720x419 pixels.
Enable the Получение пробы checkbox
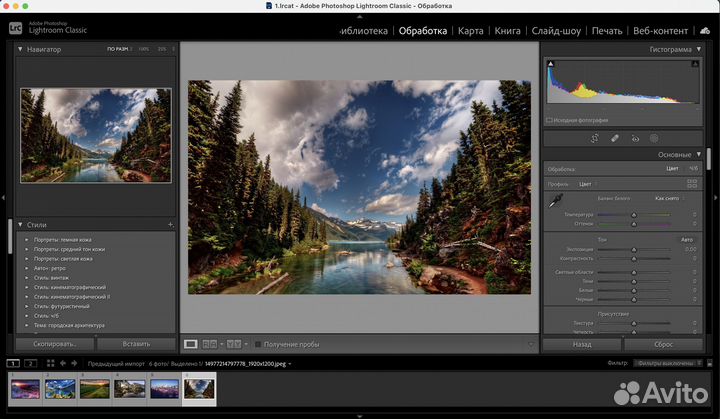tap(258, 344)
